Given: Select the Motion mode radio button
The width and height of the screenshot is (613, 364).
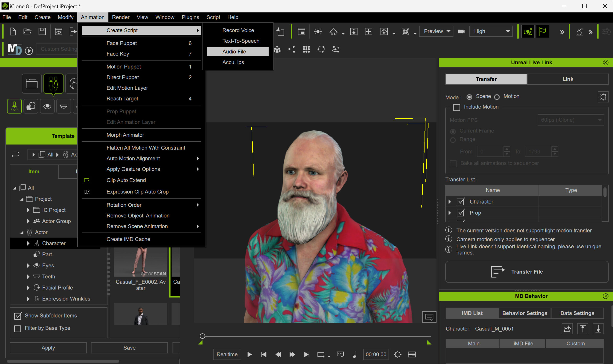Looking at the screenshot, I should tap(497, 97).
